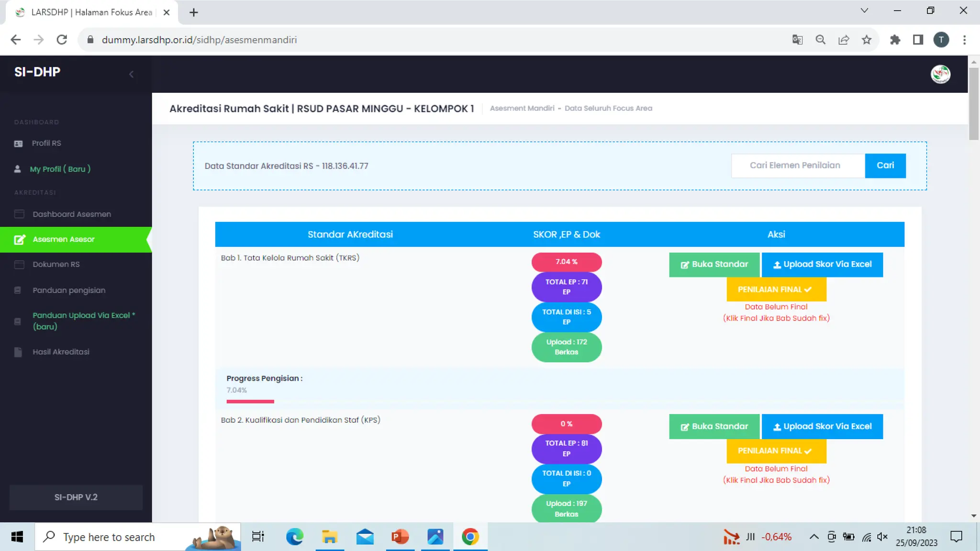Open PowerPoint from the Windows taskbar
Image resolution: width=980 pixels, height=551 pixels.
400,537
